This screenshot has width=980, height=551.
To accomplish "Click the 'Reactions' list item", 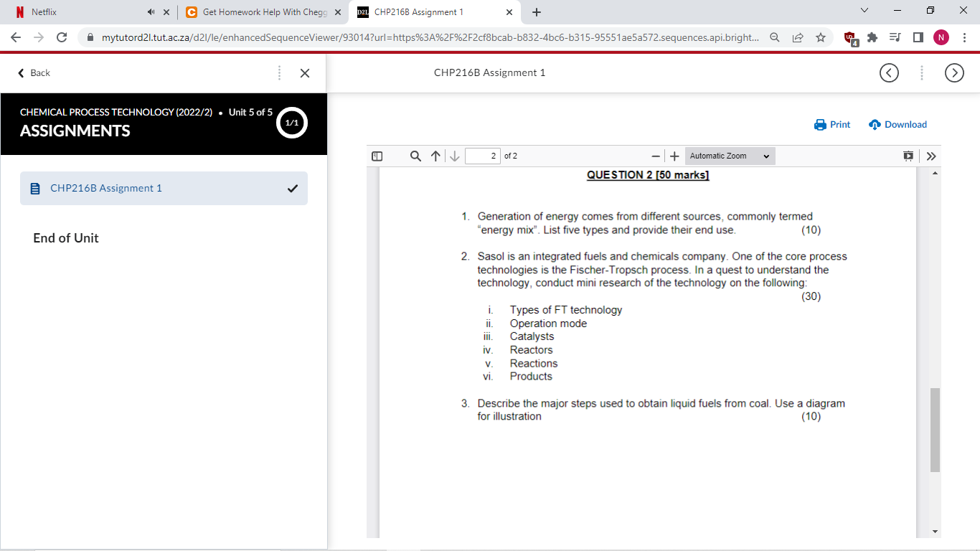I will (534, 364).
